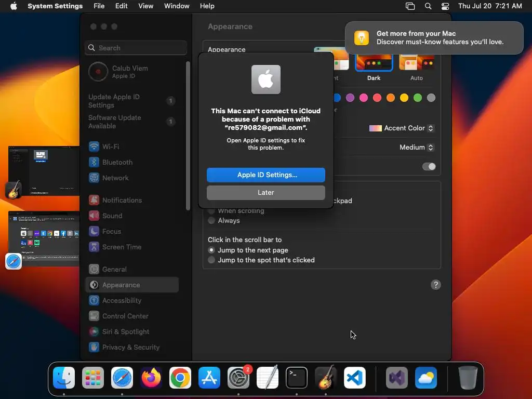Viewport: 532px width, 399px height.
Task: Open the Help menu
Action: tap(207, 6)
